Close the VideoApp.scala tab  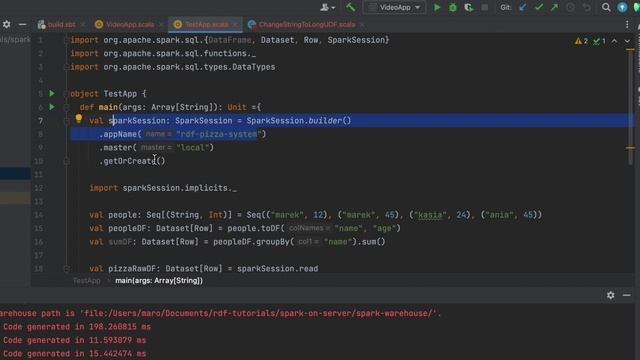pyautogui.click(x=161, y=24)
